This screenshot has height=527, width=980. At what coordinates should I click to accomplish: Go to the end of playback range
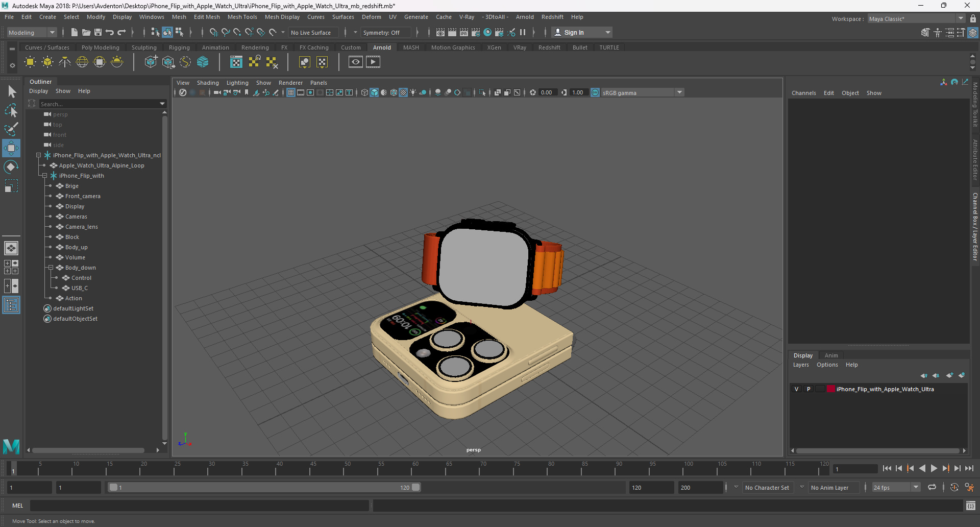coord(969,468)
